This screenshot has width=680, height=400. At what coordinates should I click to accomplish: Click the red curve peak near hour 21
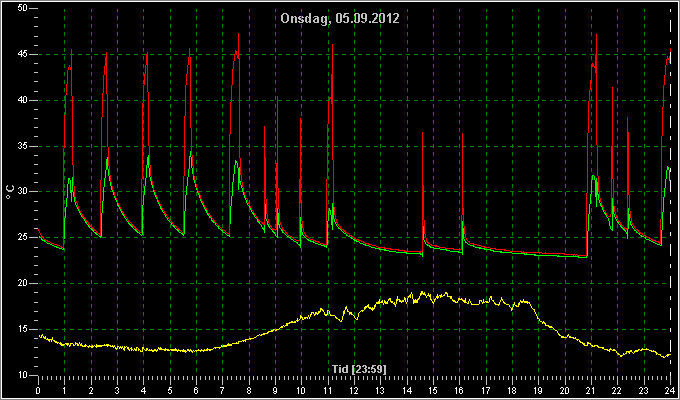[596, 35]
